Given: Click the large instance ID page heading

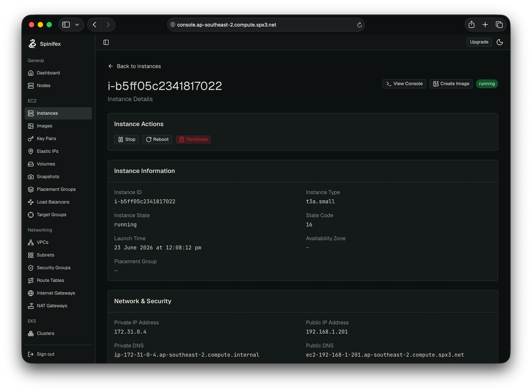Looking at the screenshot, I should pyautogui.click(x=165, y=86).
